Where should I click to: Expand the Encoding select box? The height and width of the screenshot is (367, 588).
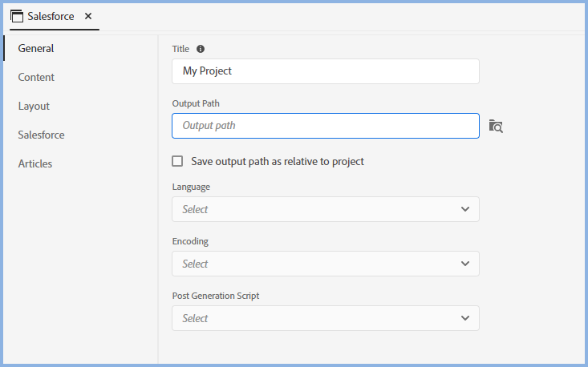point(325,264)
